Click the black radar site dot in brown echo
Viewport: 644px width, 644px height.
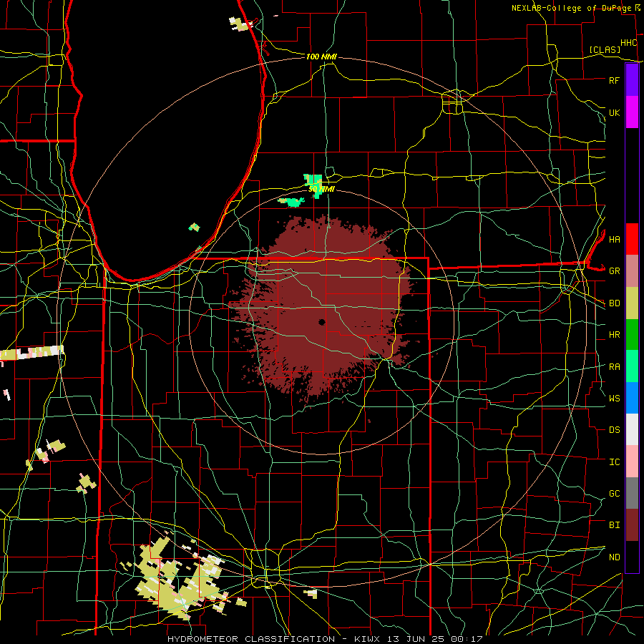tap(322, 322)
